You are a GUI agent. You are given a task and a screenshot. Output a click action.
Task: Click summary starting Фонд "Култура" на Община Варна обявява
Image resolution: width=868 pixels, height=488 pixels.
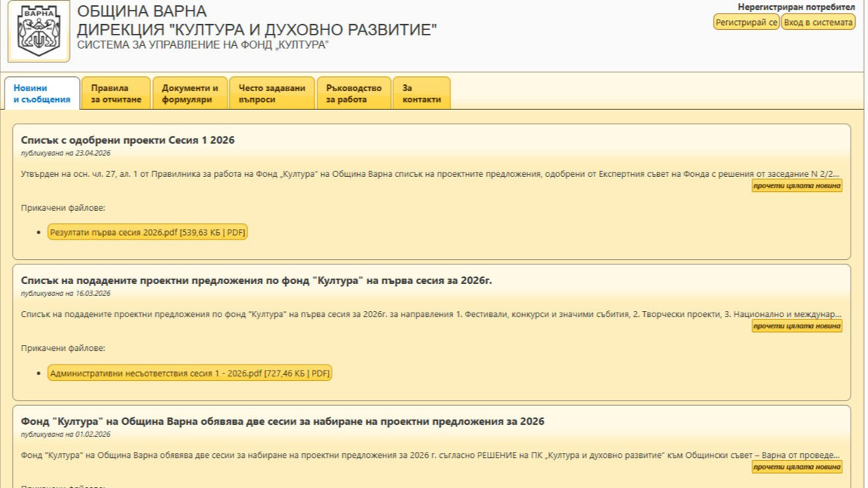click(430, 456)
